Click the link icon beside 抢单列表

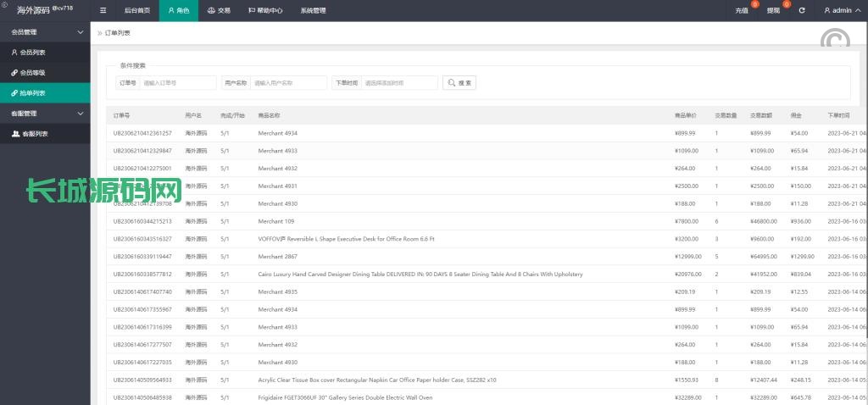(14, 93)
